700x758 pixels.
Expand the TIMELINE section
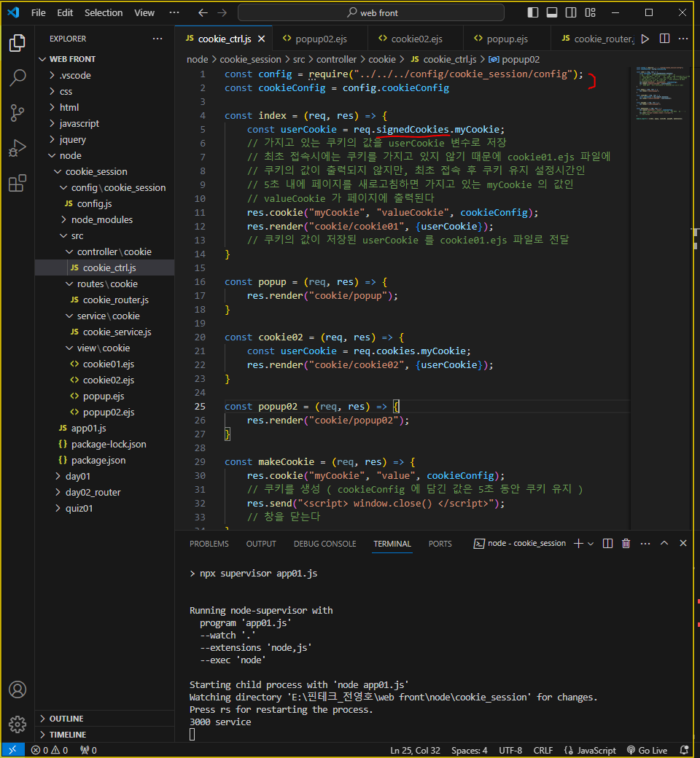(105, 735)
